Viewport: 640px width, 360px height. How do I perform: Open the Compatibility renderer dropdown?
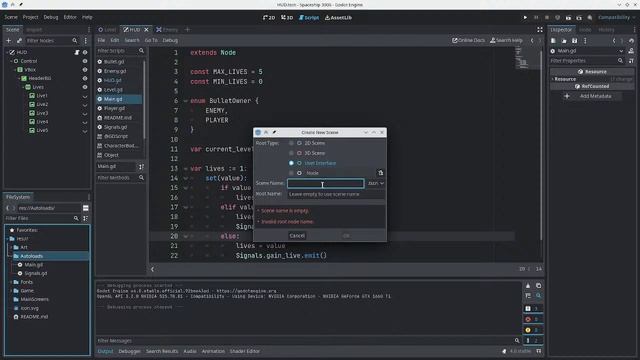click(x=617, y=18)
